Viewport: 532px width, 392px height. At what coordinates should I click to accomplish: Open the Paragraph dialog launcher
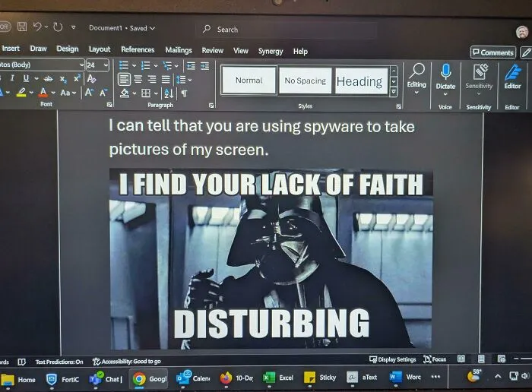pos(211,106)
